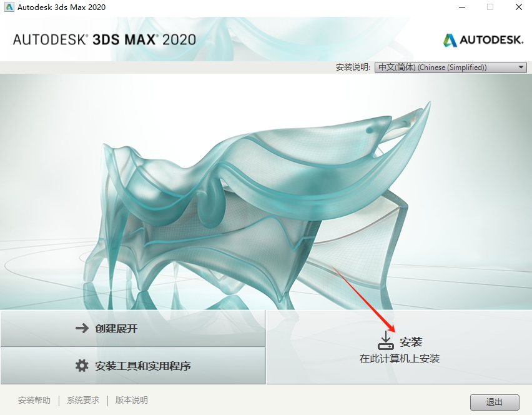This screenshot has width=532, height=415.
Task: Start 安装 on this computer
Action: coord(399,347)
